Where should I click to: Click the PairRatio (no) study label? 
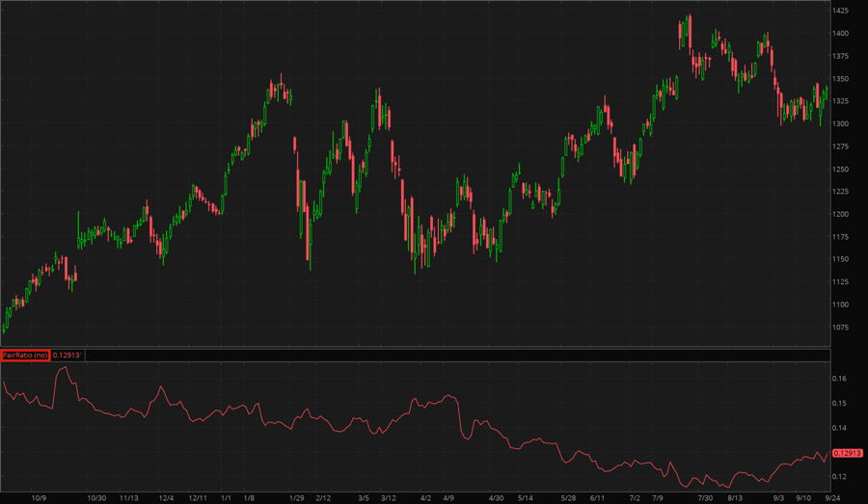pyautogui.click(x=25, y=356)
